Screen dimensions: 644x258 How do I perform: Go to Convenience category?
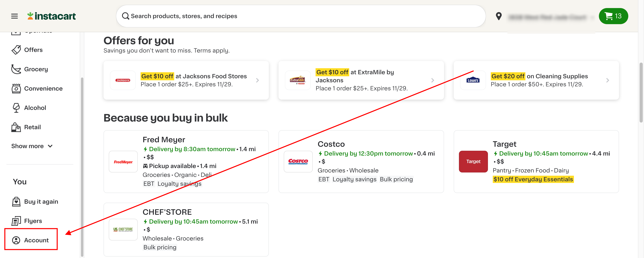click(x=43, y=88)
